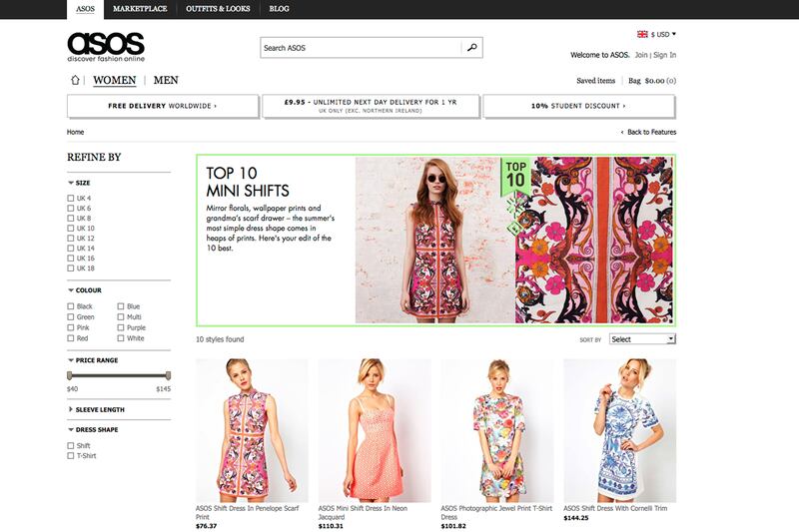799x532 pixels.
Task: Click the home icon beside Women
Action: [x=75, y=81]
